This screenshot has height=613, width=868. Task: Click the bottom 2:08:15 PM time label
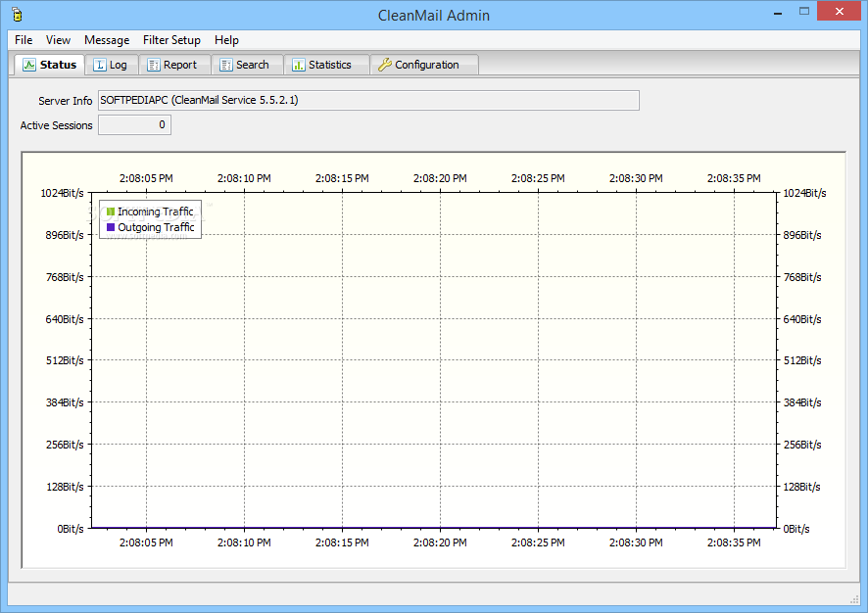point(342,542)
